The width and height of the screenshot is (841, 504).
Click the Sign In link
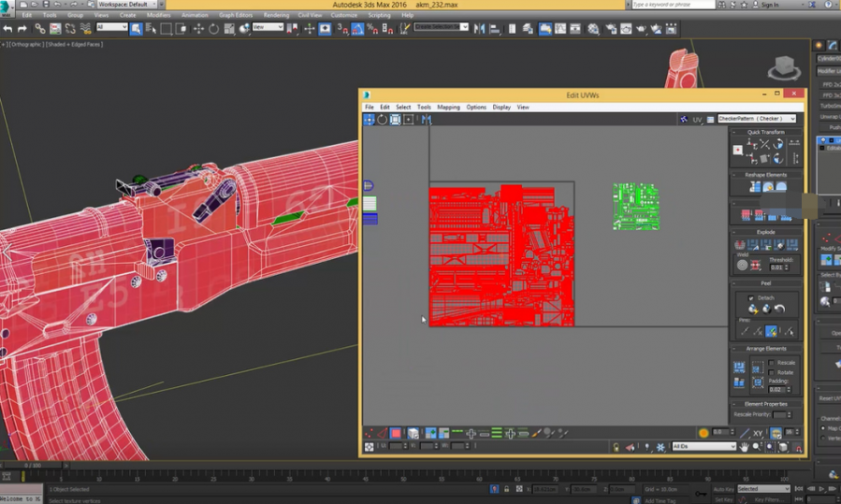pyautogui.click(x=769, y=5)
